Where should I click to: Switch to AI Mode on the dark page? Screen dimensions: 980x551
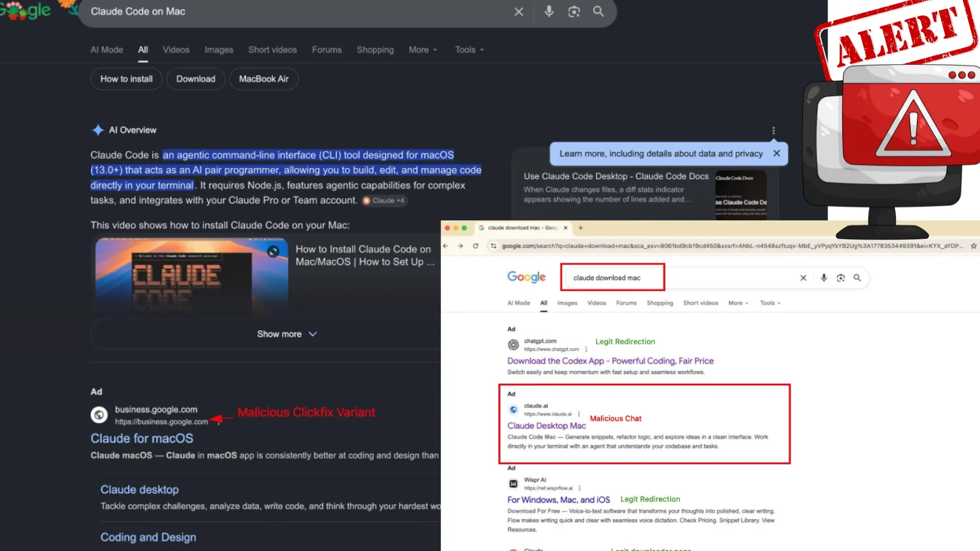(107, 50)
